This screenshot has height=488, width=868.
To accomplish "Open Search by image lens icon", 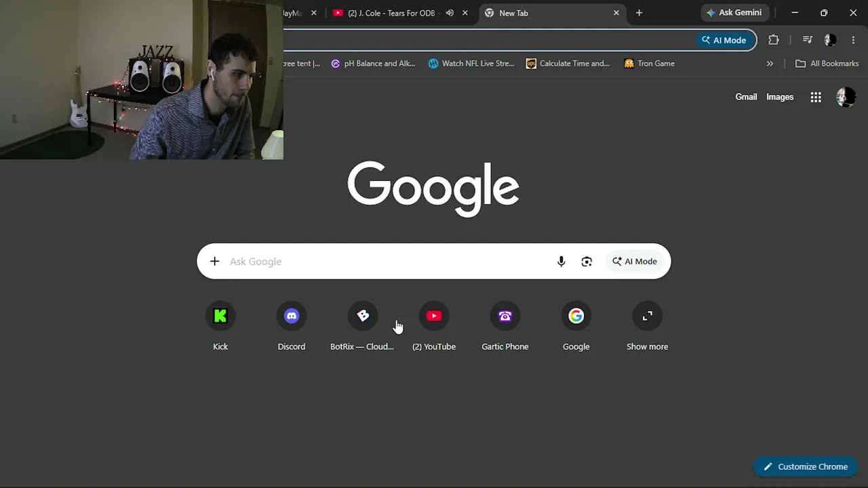I will [587, 262].
